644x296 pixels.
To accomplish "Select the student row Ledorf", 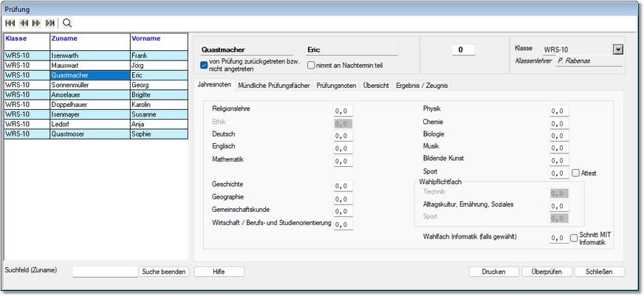I will click(x=96, y=125).
